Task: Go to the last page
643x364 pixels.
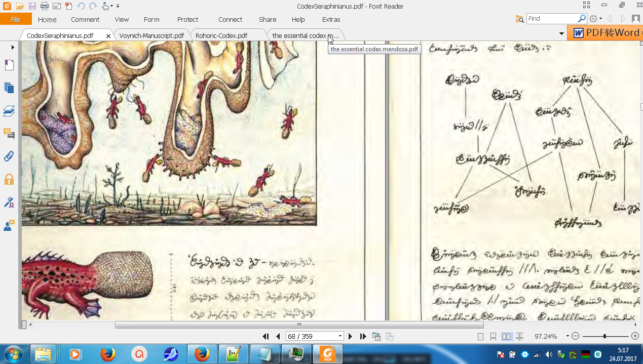Action: [363, 336]
